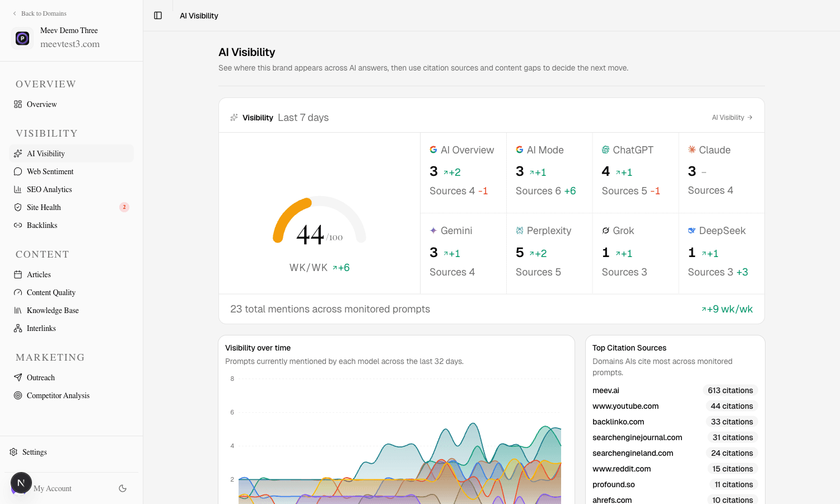Click searchenginejournal.com citation source
The width and height of the screenshot is (840, 504).
click(x=637, y=437)
